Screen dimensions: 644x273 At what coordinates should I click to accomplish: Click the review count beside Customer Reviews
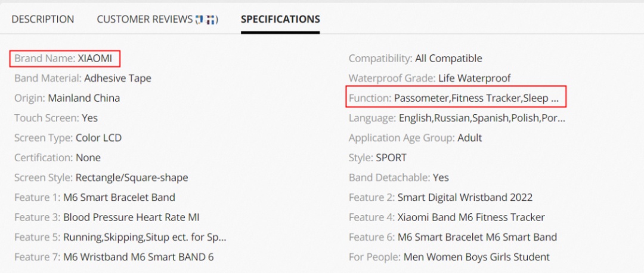(206, 19)
